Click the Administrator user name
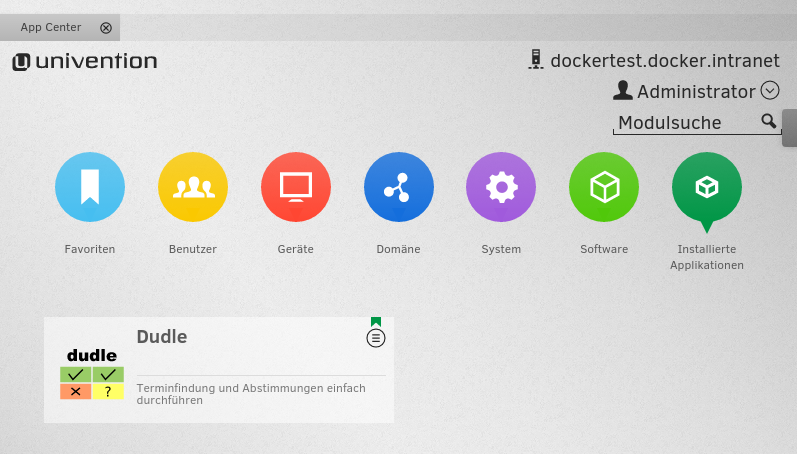This screenshot has width=797, height=454. (696, 92)
